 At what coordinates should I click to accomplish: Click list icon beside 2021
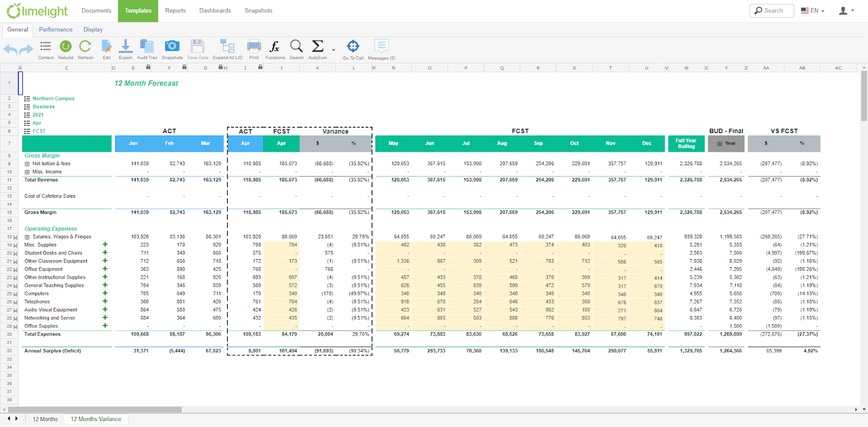tap(27, 115)
